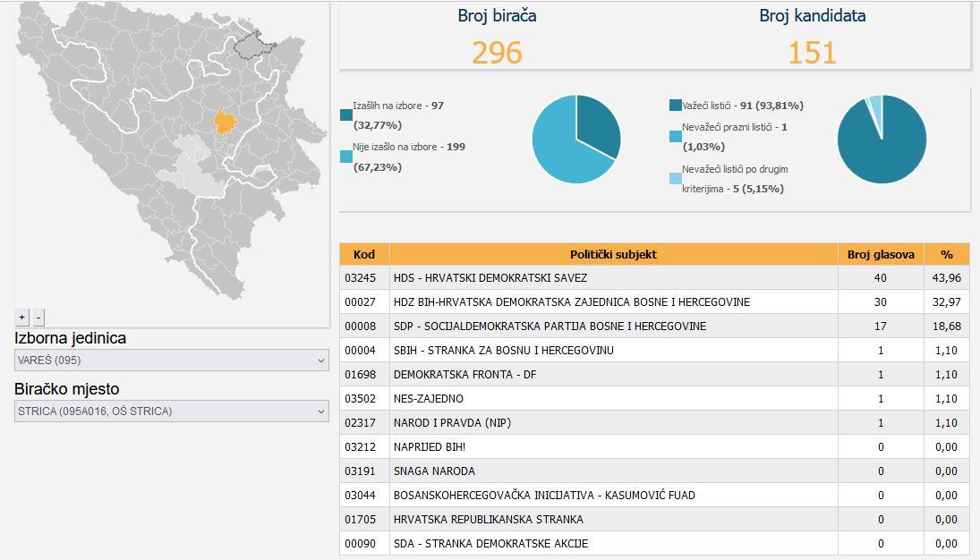Viewport: 980px width, 560px height.
Task: Select the orange highlighted Vareš region on map
Action: click(x=225, y=122)
